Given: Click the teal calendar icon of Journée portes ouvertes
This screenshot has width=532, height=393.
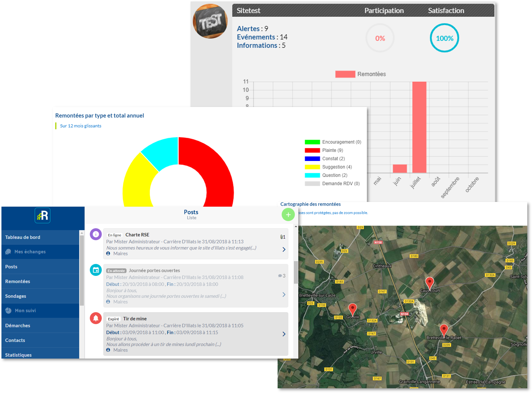Looking at the screenshot, I should (96, 270).
